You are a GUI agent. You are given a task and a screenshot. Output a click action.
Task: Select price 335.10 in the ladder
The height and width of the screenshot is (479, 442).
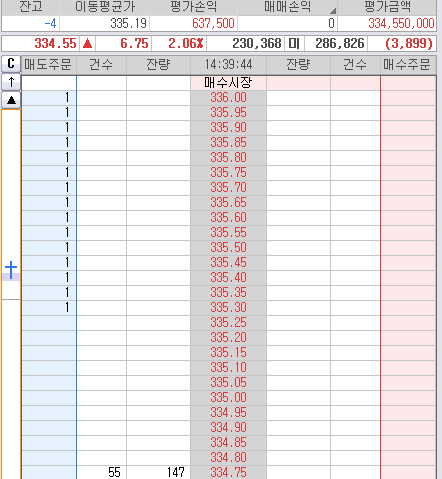tap(228, 368)
